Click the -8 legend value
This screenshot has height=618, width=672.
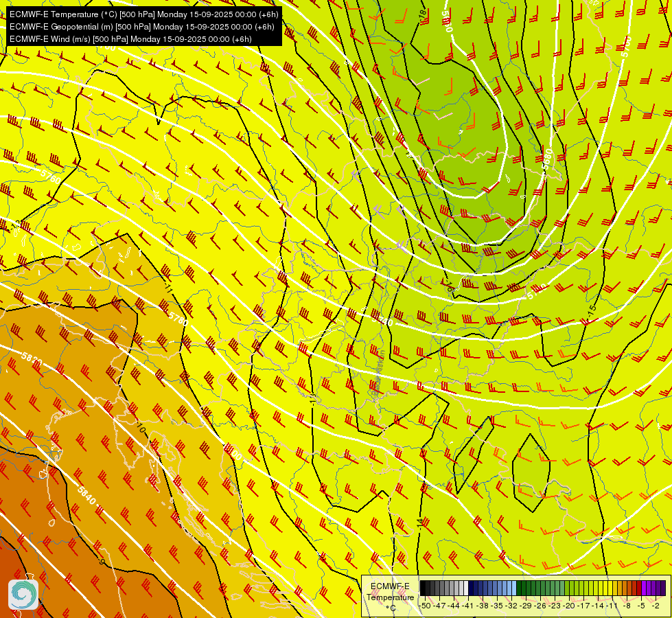point(627,606)
